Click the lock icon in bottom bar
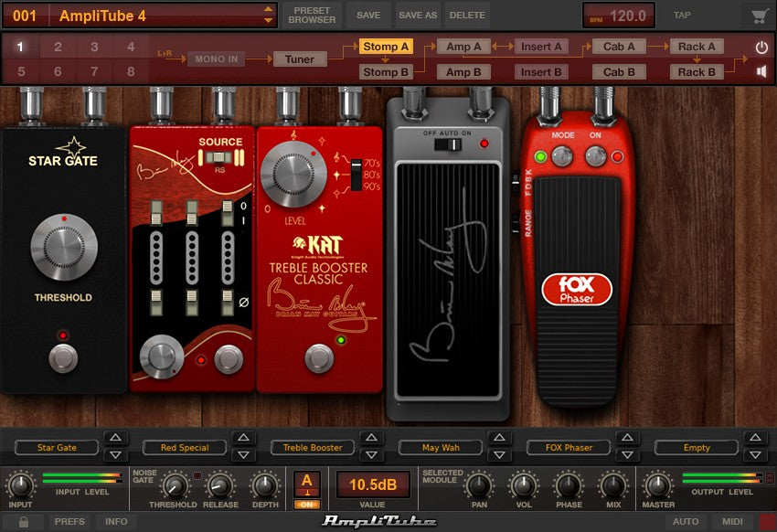 click(24, 522)
